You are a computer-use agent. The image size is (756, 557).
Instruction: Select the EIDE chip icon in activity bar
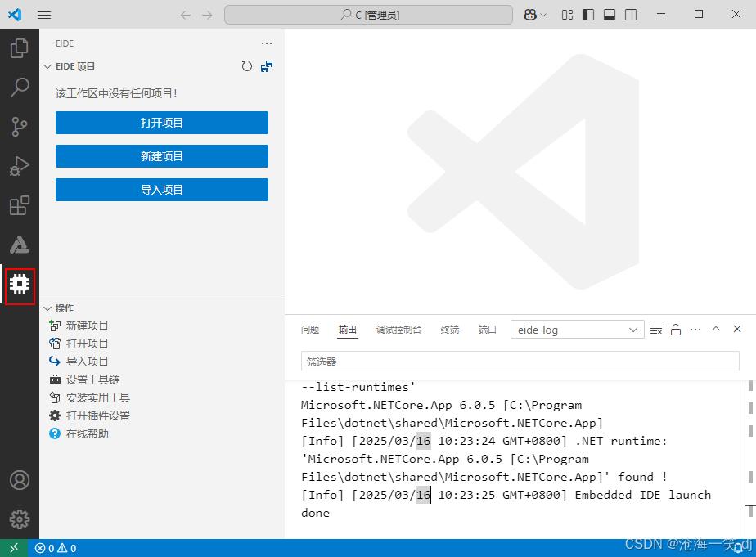pyautogui.click(x=20, y=285)
